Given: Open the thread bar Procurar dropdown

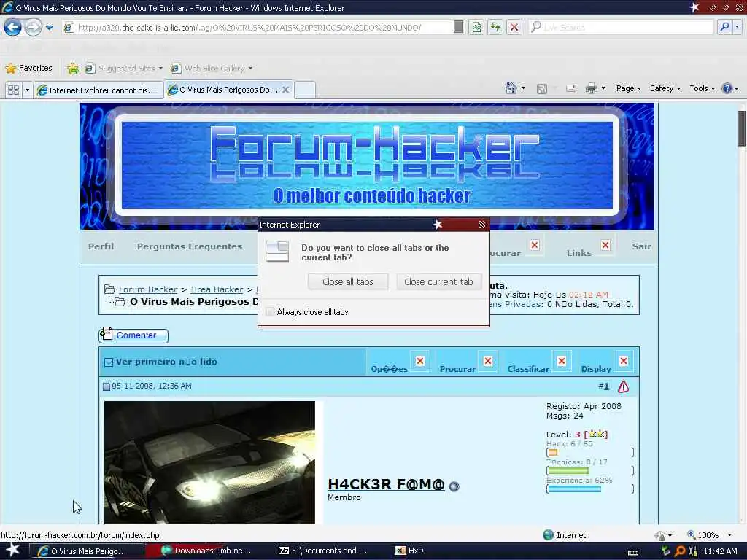Looking at the screenshot, I should click(457, 369).
